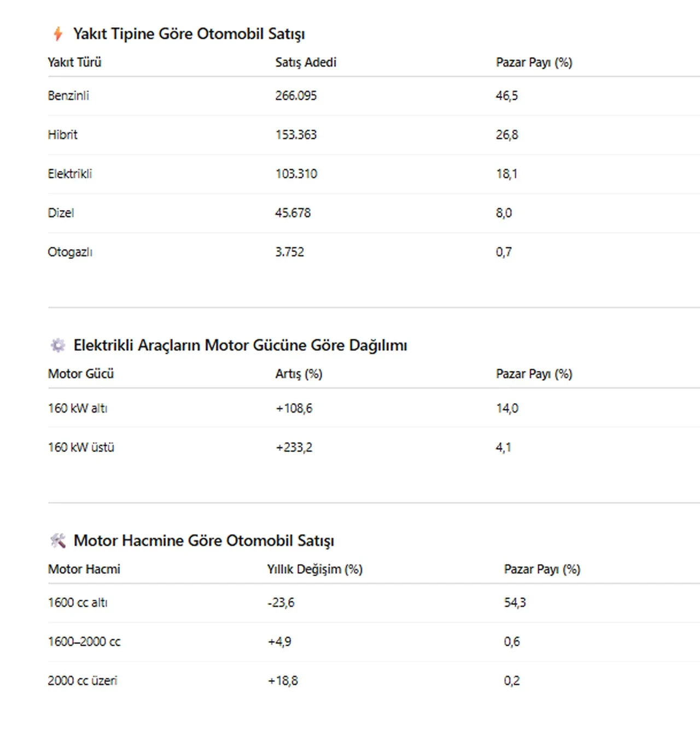
Task: Select the 1600–2000 cc row label
Action: [x=84, y=642]
